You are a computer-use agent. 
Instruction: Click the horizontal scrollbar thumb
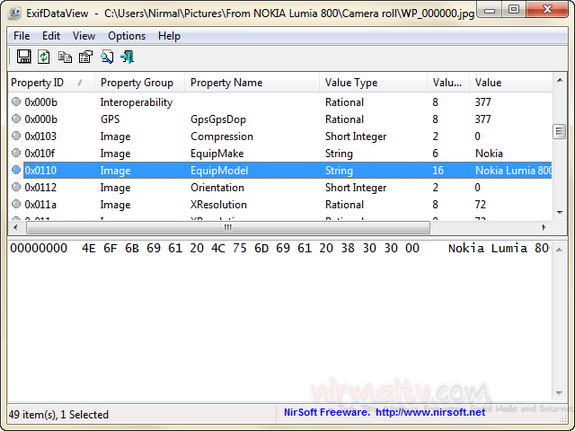(228, 227)
